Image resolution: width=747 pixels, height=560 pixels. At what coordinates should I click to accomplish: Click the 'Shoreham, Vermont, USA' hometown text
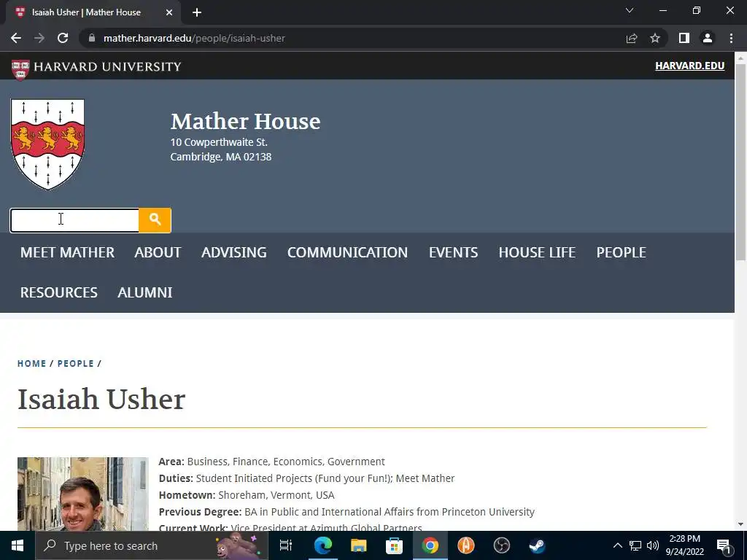point(276,495)
